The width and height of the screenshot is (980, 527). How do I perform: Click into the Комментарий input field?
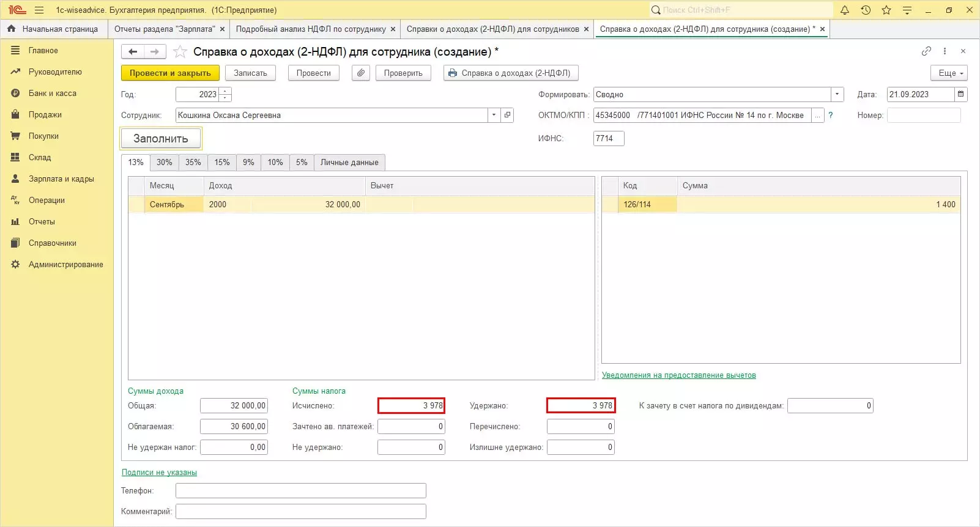point(300,511)
